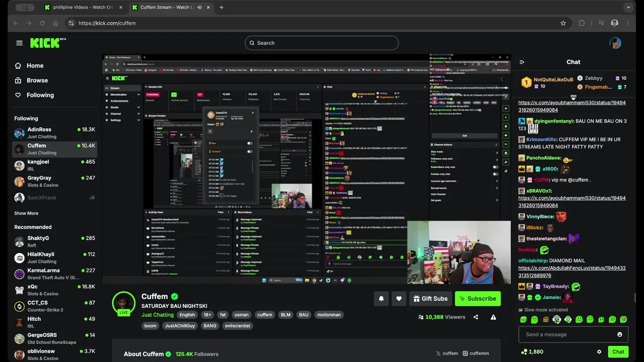Open xQc channel in Recommended
Screen dimensions: 644x362
54,290
